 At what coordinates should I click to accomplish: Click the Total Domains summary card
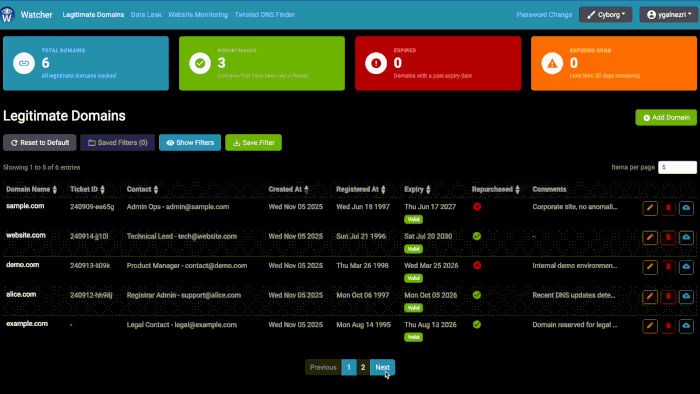[86, 63]
